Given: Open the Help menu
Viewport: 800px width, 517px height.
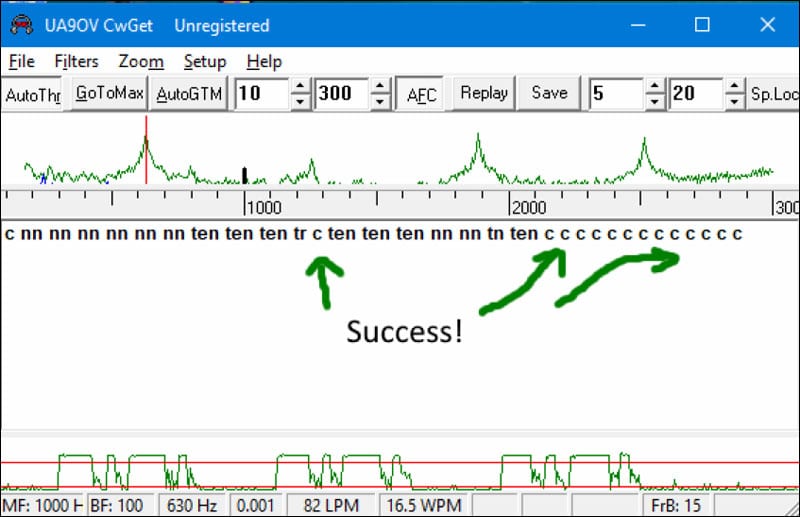Looking at the screenshot, I should point(264,62).
